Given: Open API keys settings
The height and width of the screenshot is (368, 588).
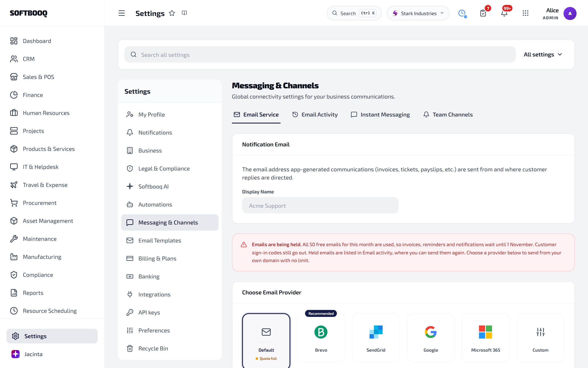Looking at the screenshot, I should 170,313.
